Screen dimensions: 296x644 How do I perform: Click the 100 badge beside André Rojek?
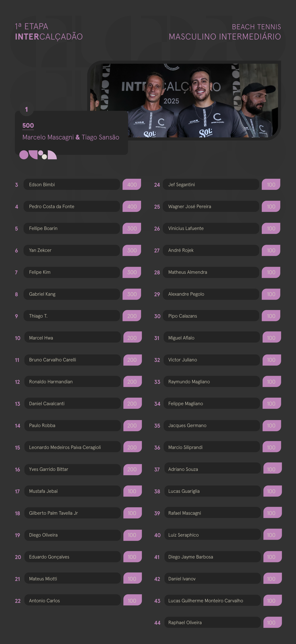click(x=271, y=250)
